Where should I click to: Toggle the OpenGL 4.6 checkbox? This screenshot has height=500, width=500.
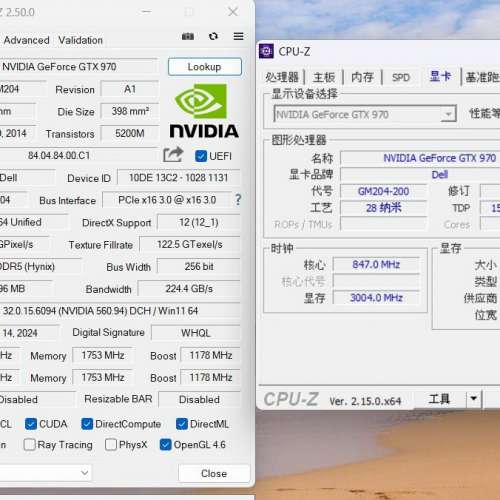[165, 445]
